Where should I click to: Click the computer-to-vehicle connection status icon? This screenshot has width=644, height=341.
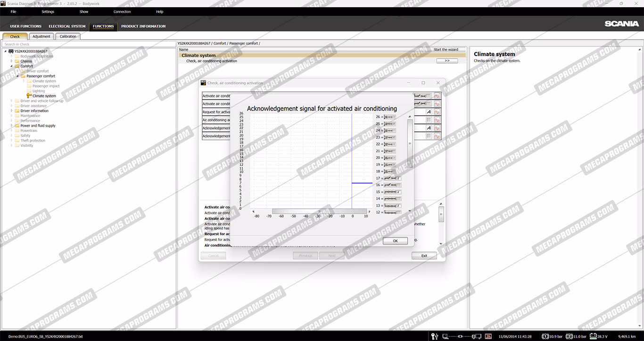point(462,336)
